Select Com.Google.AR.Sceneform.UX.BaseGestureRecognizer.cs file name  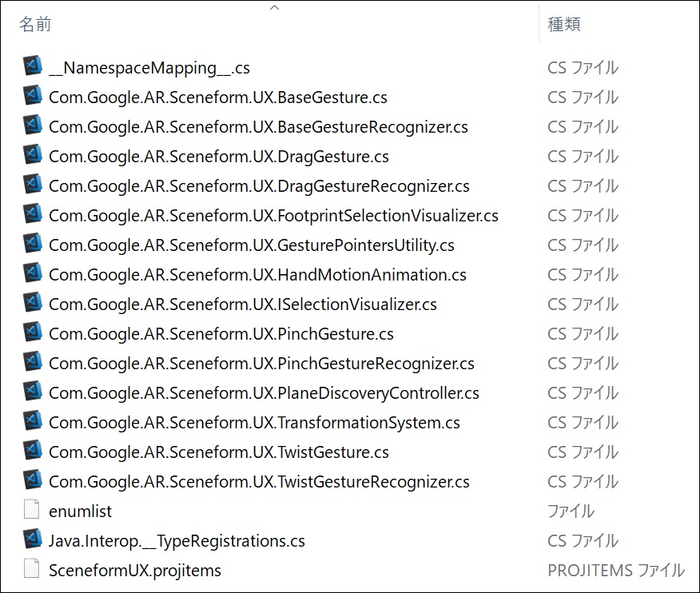(x=258, y=127)
